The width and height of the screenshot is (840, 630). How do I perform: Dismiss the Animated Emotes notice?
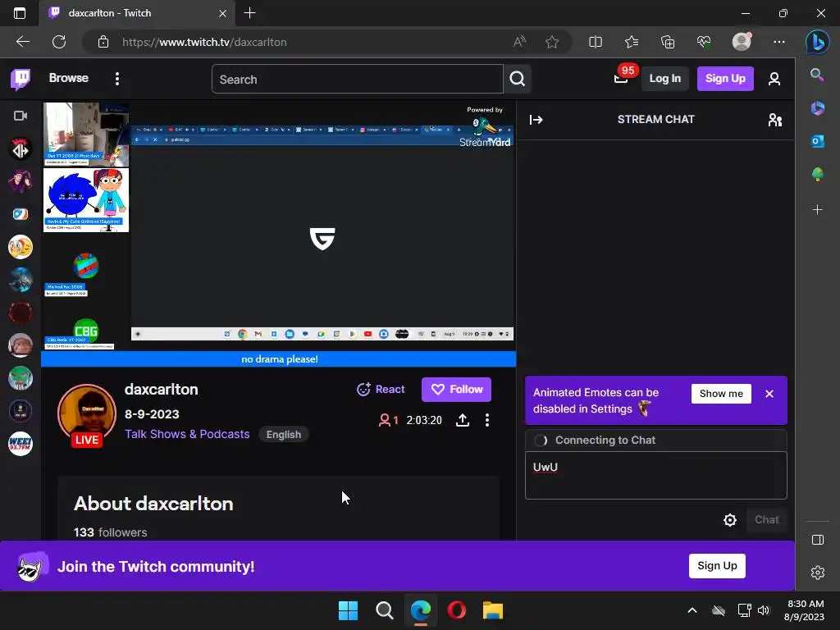click(769, 394)
